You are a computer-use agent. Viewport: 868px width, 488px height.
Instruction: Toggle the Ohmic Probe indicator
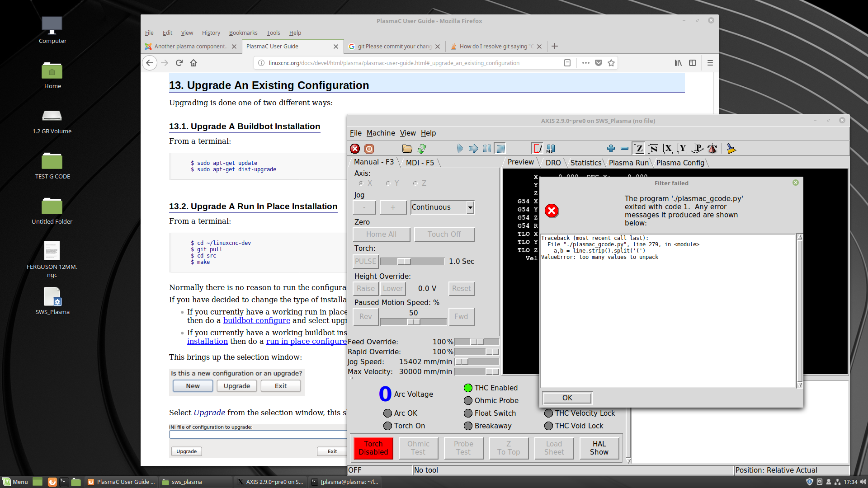click(x=468, y=400)
